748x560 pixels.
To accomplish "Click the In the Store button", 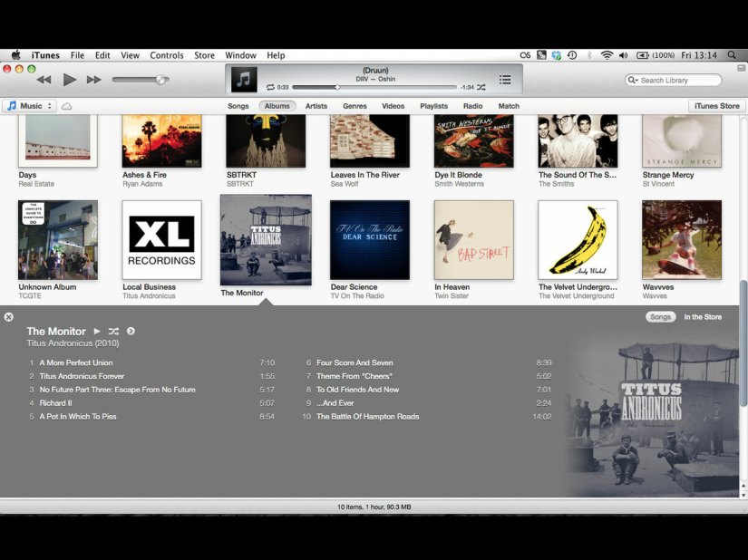I will tap(703, 317).
